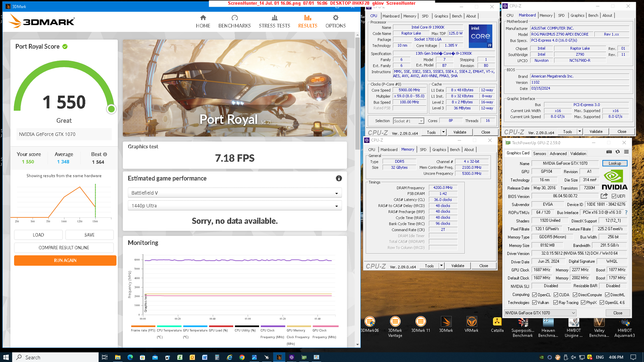Open the Superposition Benchmark desktop shortcut
Screen dimensions: 644x362
pos(523,327)
